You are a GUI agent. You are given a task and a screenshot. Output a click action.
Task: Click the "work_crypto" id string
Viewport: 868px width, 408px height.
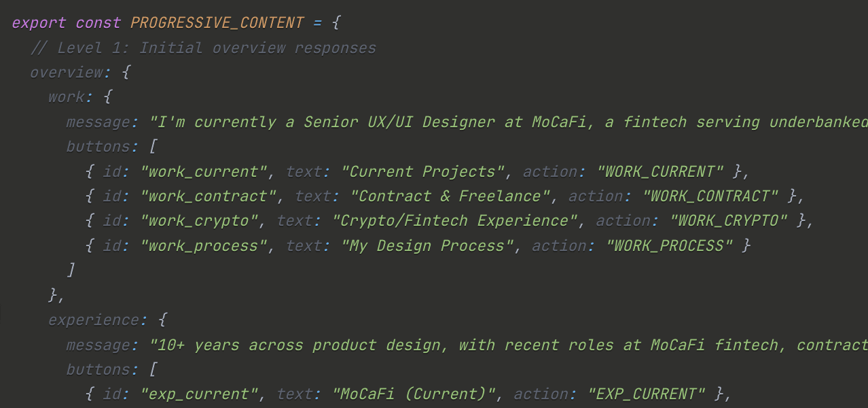tap(199, 221)
